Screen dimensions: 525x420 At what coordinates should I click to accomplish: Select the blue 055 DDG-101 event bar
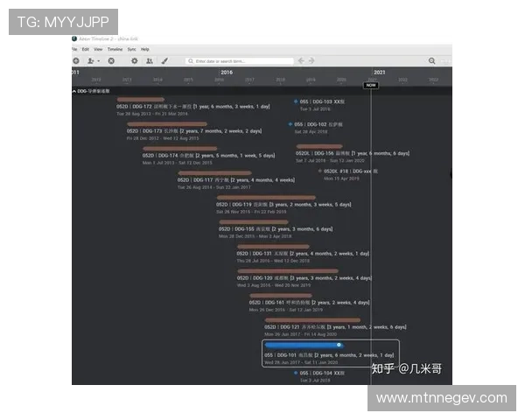point(304,345)
